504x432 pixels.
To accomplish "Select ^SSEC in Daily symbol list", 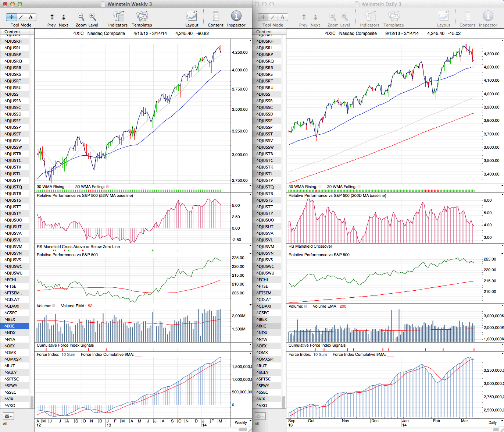I will 267,392.
